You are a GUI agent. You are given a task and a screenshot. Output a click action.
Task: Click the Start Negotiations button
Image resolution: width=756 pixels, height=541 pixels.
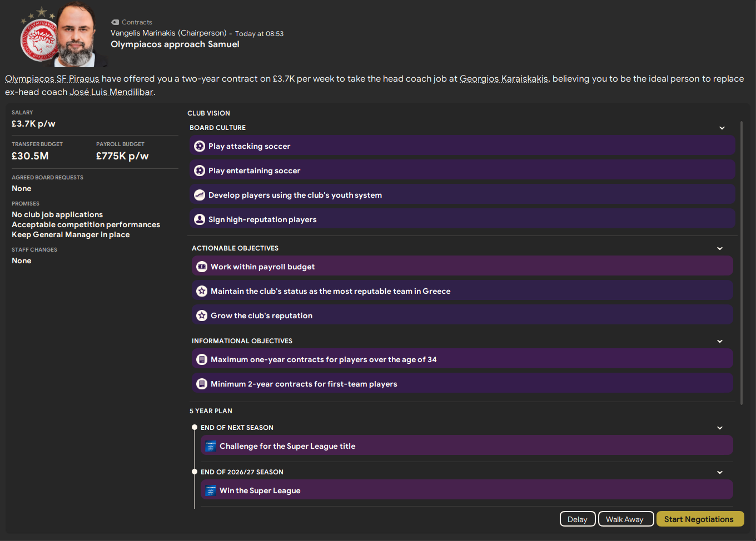click(x=700, y=519)
